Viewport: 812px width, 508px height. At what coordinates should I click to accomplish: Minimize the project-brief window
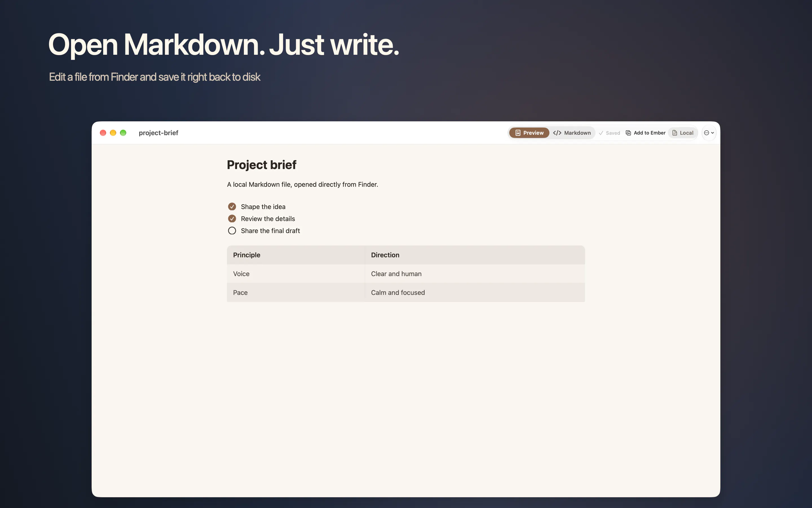113,133
